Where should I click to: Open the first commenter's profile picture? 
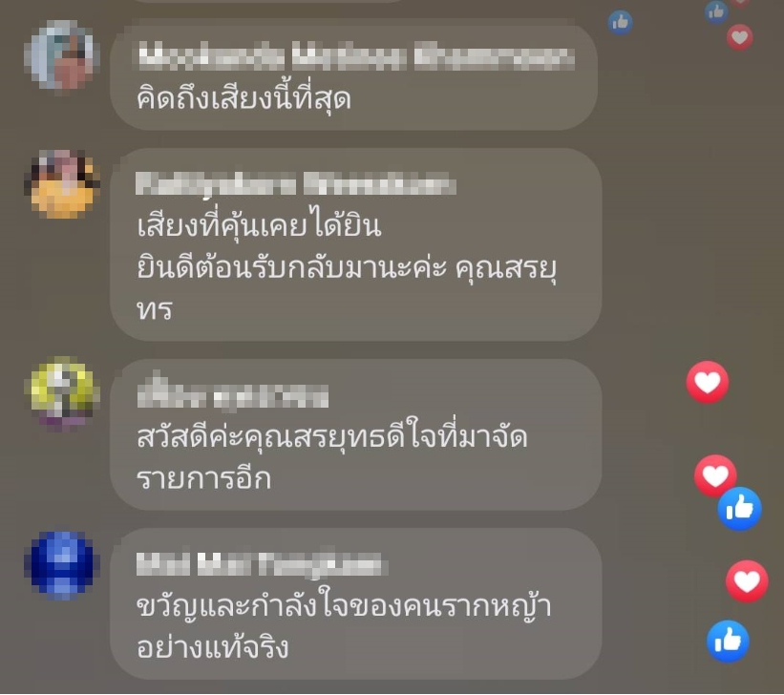click(61, 55)
